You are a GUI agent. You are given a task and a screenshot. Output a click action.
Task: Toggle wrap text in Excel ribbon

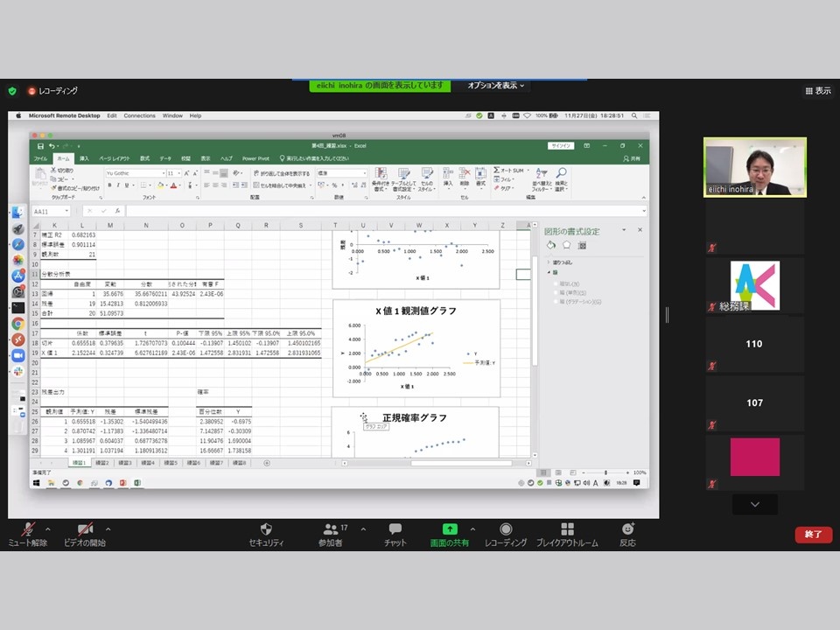coord(282,173)
